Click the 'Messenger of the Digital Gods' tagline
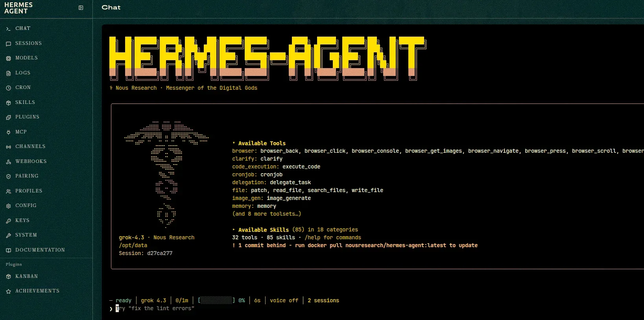Screen dimensions: 644x320 pos(212,88)
